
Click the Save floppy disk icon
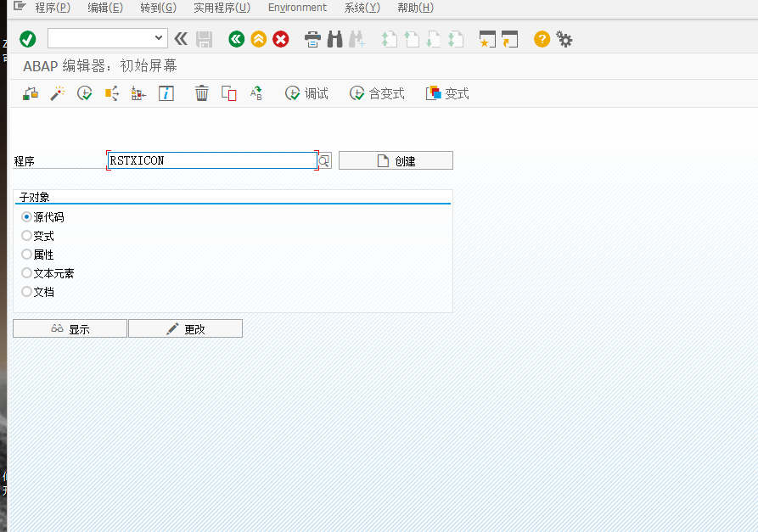204,39
